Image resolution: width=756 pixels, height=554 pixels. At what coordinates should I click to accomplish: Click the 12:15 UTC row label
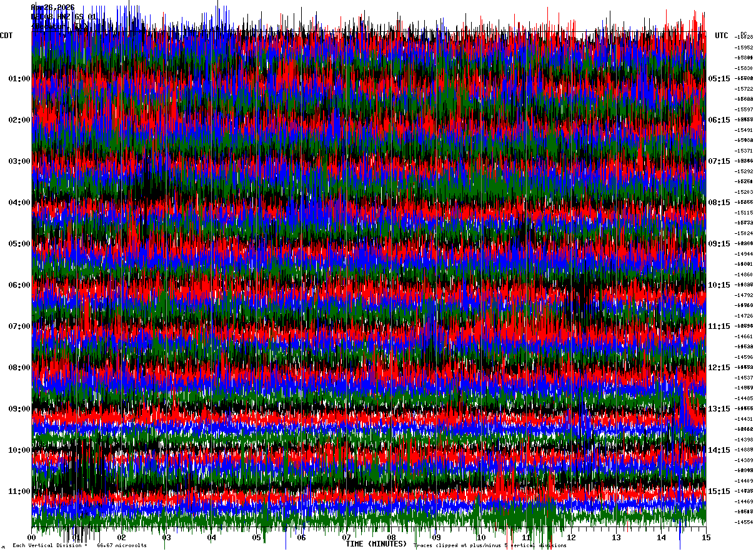[719, 368]
